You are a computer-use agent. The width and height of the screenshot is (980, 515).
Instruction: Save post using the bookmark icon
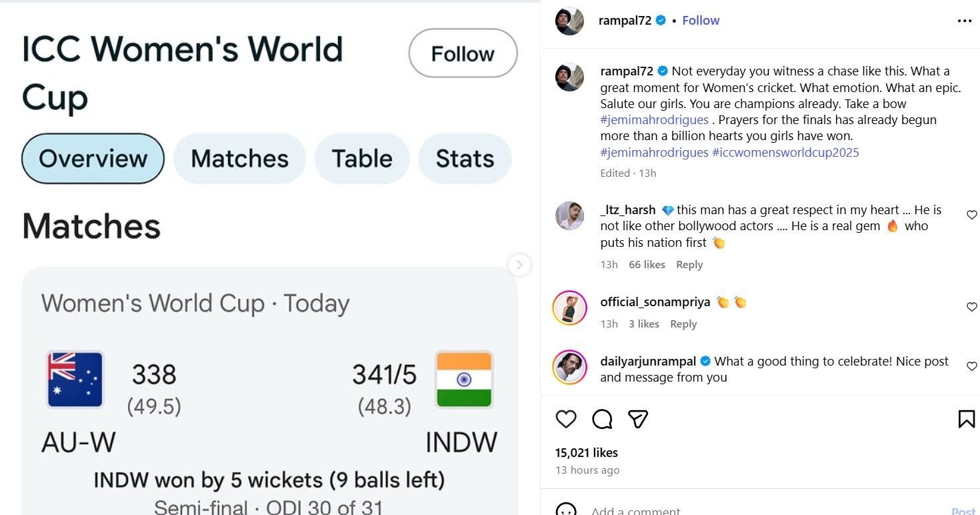click(966, 419)
